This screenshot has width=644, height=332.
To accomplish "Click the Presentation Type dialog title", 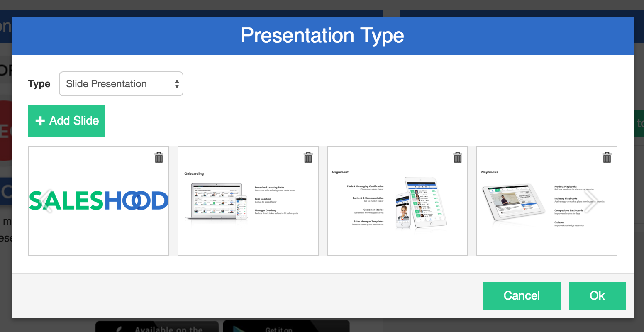I will (322, 36).
